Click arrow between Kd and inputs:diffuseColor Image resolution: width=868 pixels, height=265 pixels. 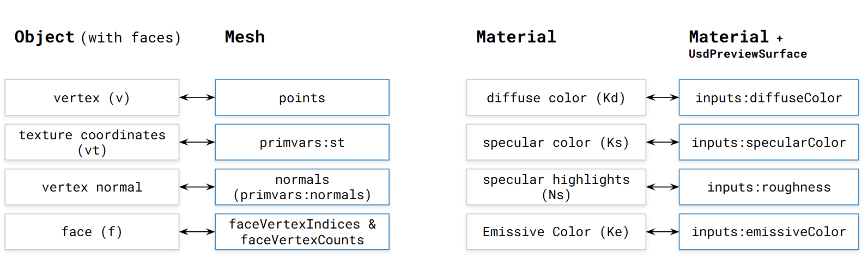pos(663,97)
